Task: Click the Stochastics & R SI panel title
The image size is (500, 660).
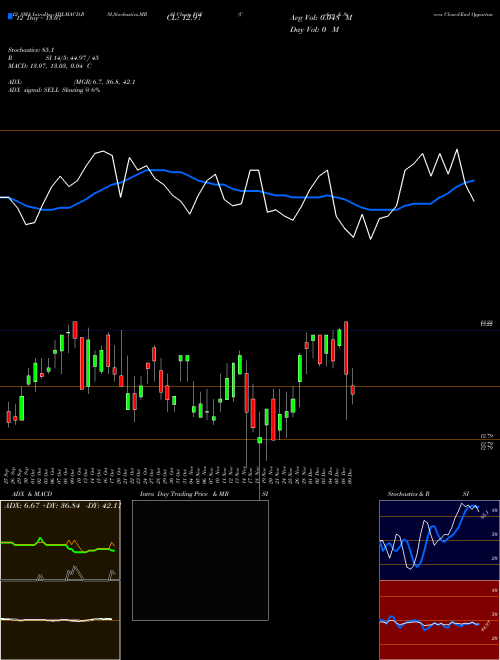Action: tap(428, 494)
